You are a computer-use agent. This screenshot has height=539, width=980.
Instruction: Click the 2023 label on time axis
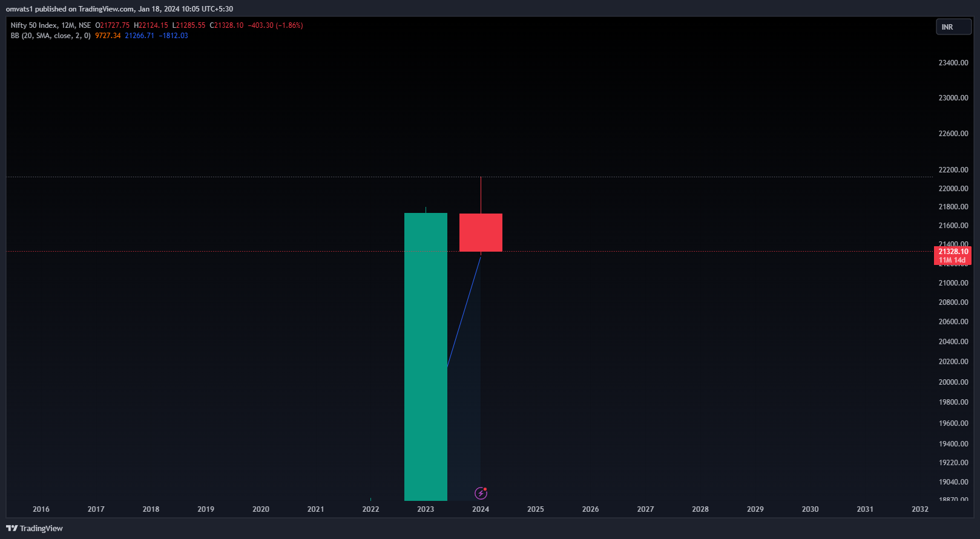coord(426,509)
